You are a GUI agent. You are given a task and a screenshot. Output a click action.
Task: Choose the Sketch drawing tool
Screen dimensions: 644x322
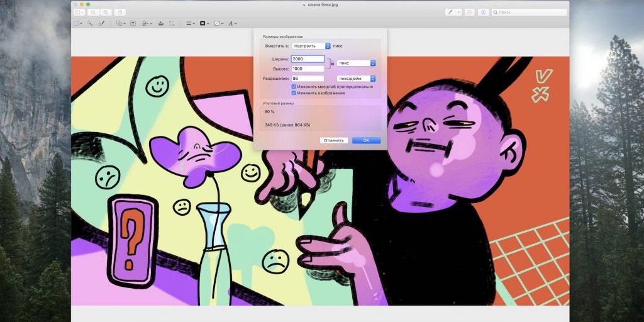[x=101, y=23]
